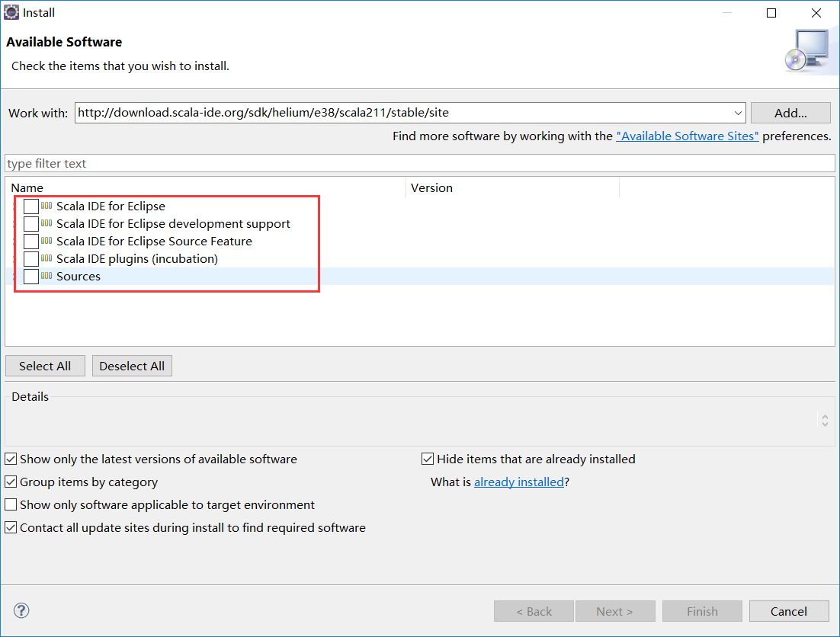840x637 pixels.
Task: Click the category icon beside Source Feature row
Action: (x=46, y=241)
